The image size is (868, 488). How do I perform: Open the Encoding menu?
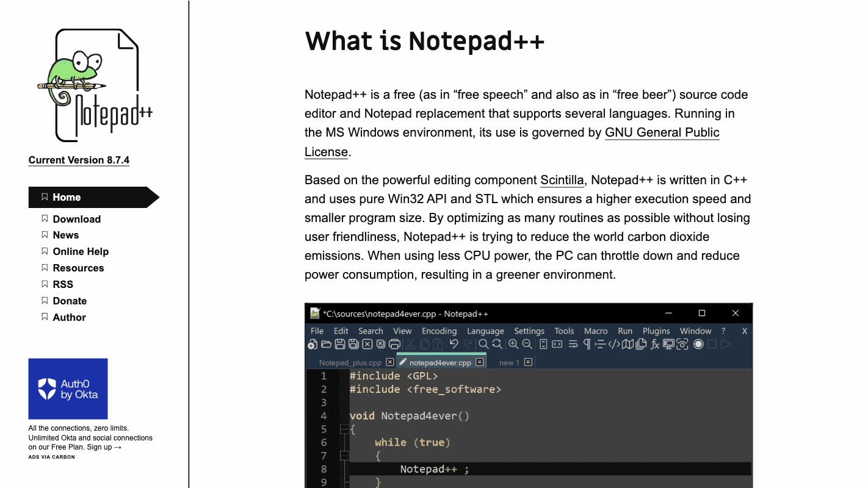pyautogui.click(x=439, y=331)
